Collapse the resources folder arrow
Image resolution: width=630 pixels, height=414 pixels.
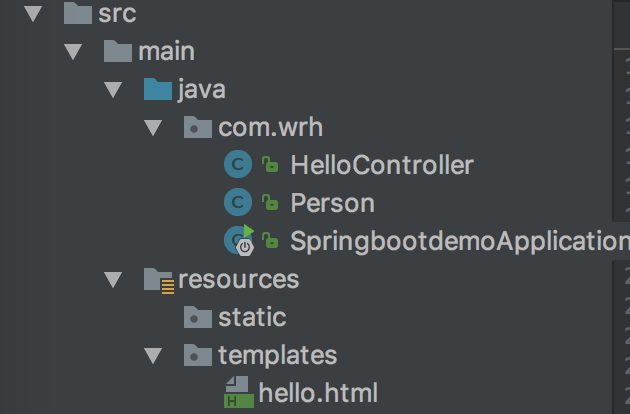pyautogui.click(x=113, y=280)
